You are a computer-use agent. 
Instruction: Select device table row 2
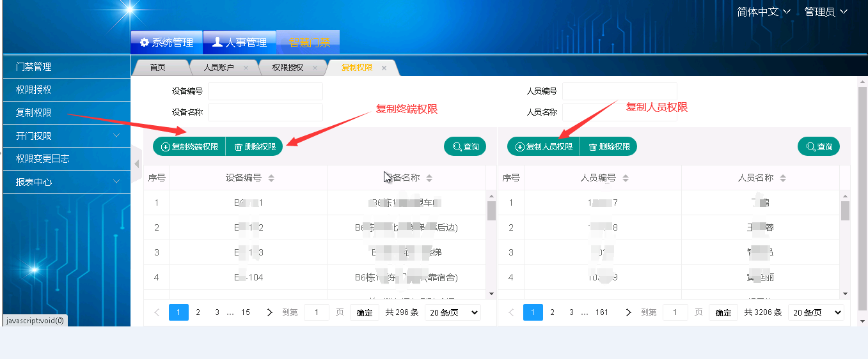pos(315,227)
